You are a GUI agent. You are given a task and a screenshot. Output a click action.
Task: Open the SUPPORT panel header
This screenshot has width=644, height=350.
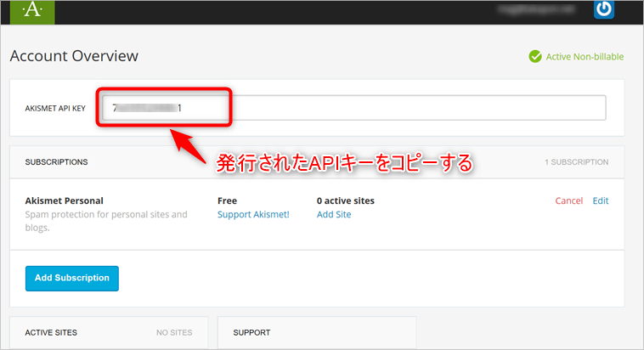coord(251,333)
